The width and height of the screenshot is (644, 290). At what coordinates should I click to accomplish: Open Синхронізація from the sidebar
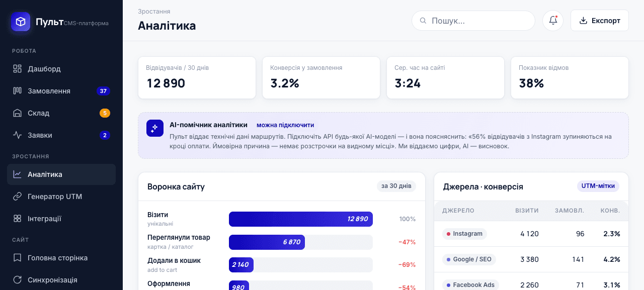point(61,280)
